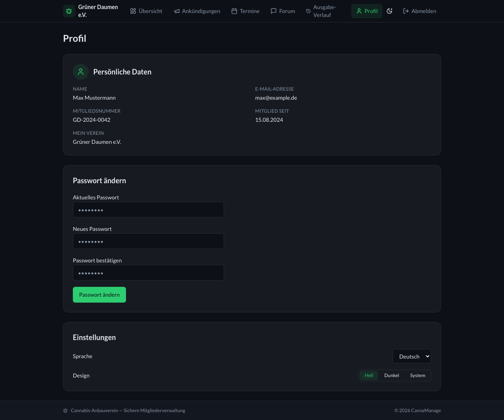
Task: Click the date 15.08.2024
Action: [269, 120]
